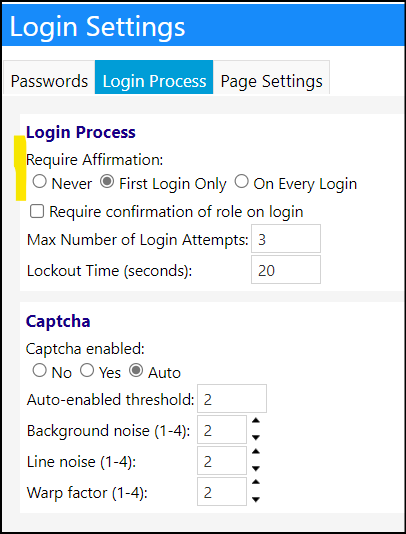
Task: Click the Warp factor value field
Action: [x=222, y=491]
